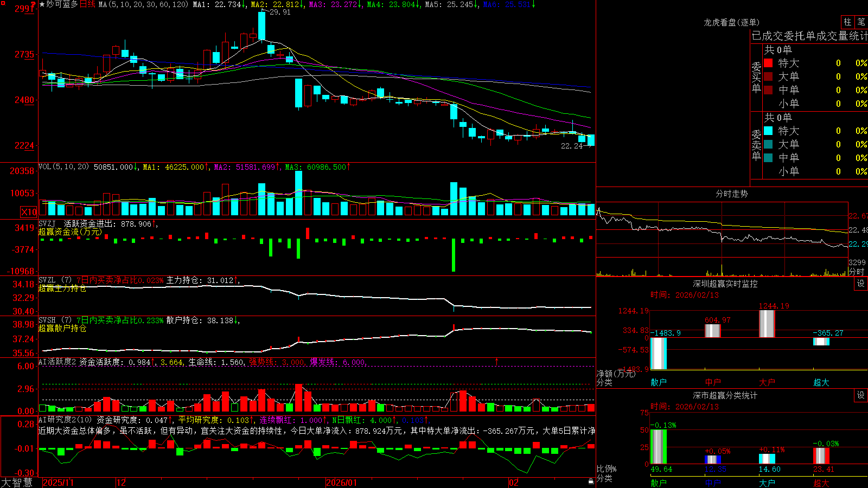Click the 大户 bar showing 1244.19
Viewport: 868px width, 488px height.
[x=767, y=324]
